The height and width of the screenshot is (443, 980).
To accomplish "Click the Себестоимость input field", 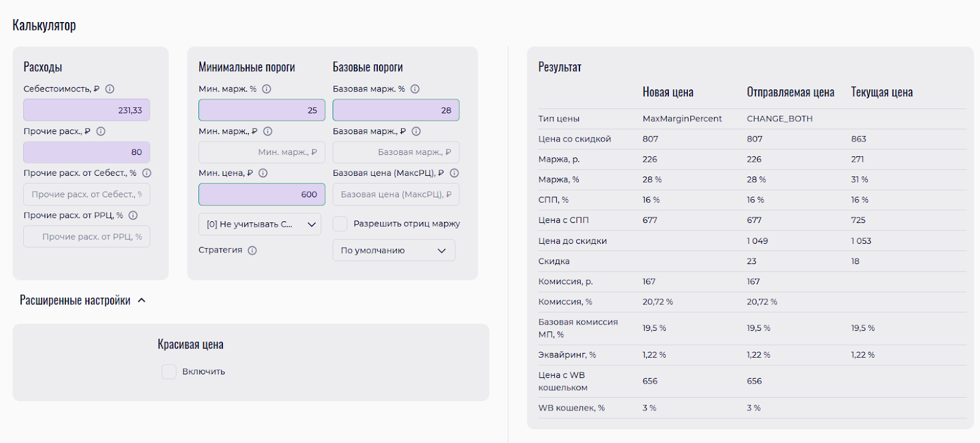I will click(86, 110).
